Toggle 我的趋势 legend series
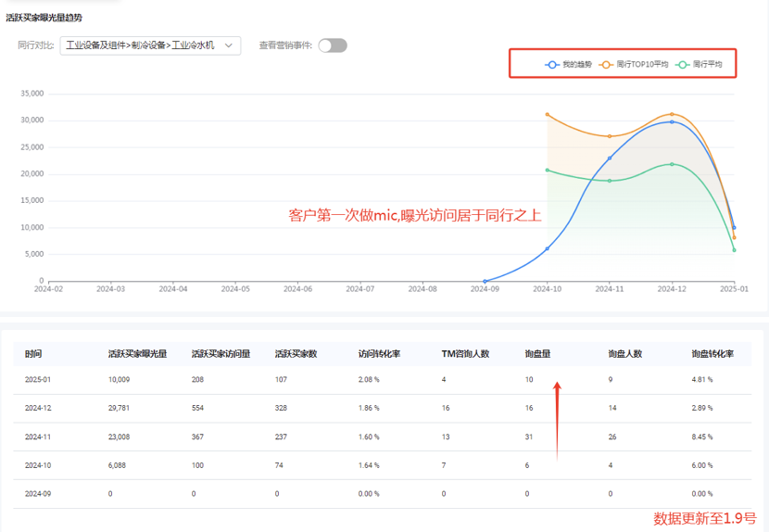The image size is (769, 532). point(569,64)
